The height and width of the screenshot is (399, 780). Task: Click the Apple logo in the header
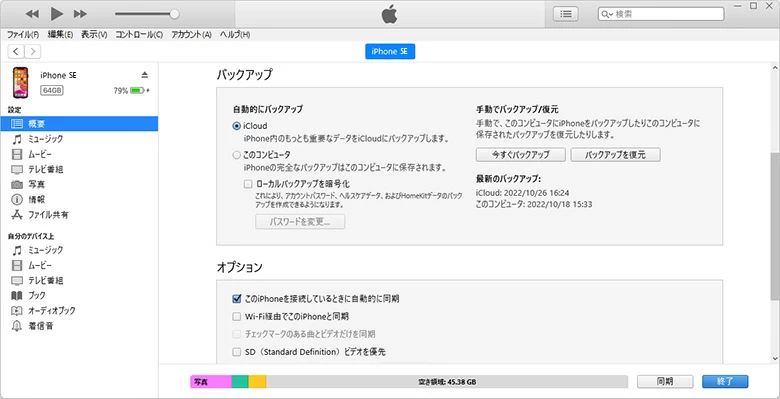(x=390, y=14)
